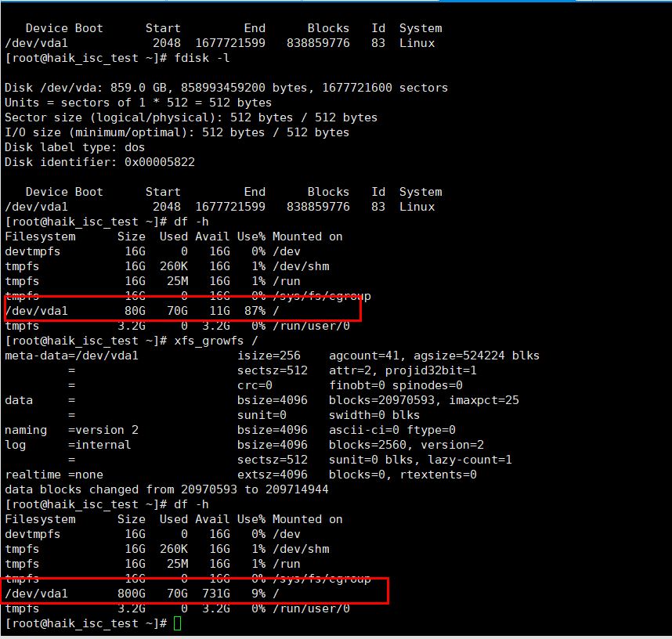Click the "xfs_growfs /" command text

[216, 341]
